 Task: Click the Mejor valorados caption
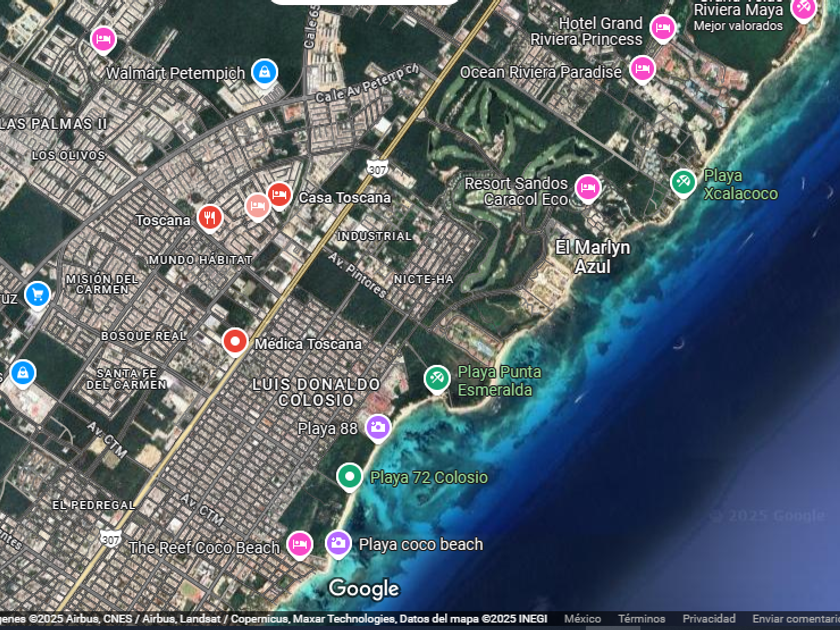(x=738, y=26)
